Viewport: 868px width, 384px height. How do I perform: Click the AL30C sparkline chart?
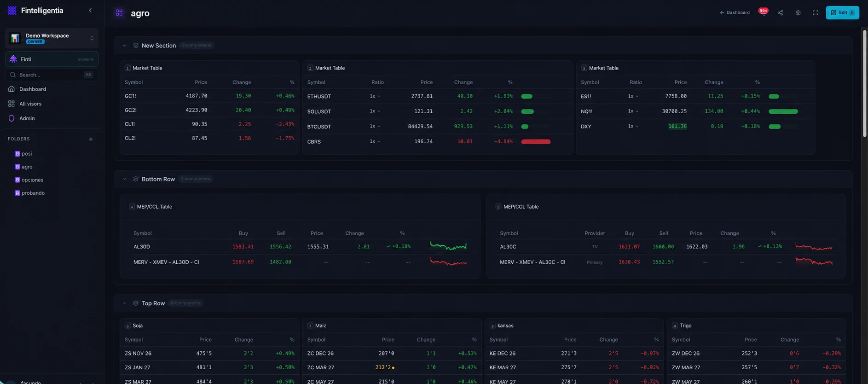tap(814, 247)
